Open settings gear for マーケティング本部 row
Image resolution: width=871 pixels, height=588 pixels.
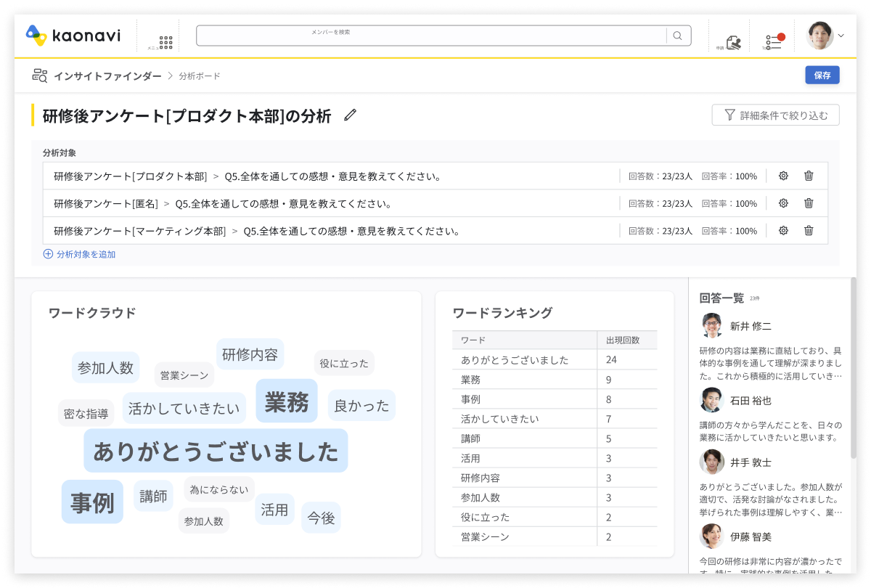(x=783, y=231)
